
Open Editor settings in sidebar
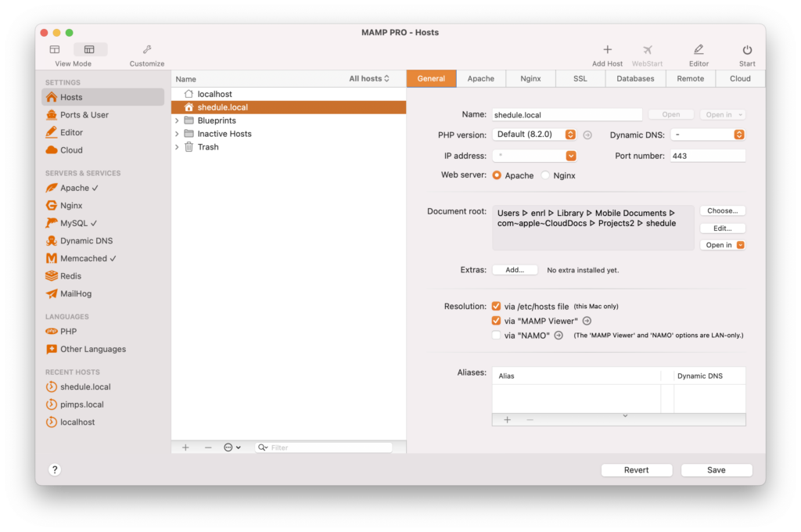point(102,132)
